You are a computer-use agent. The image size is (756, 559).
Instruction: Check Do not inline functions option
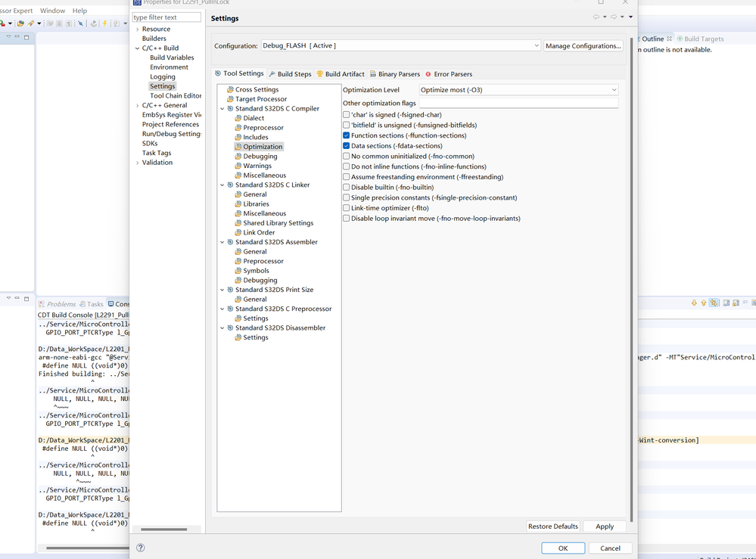click(x=346, y=166)
